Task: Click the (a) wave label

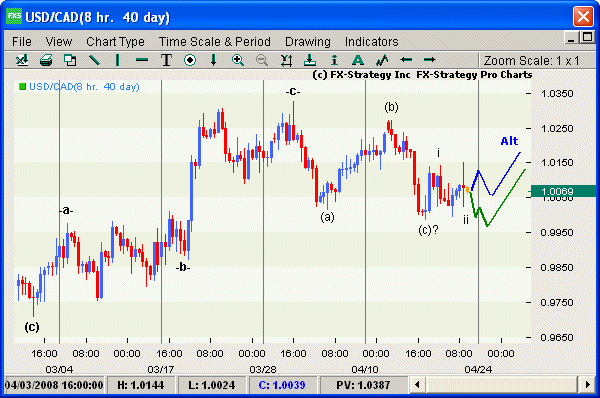Action: point(327,217)
